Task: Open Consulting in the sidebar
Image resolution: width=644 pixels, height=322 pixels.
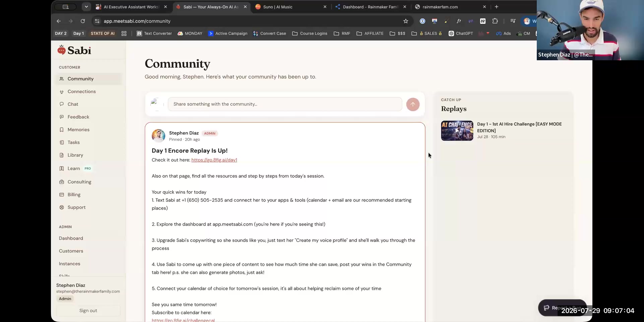Action: click(89, 182)
